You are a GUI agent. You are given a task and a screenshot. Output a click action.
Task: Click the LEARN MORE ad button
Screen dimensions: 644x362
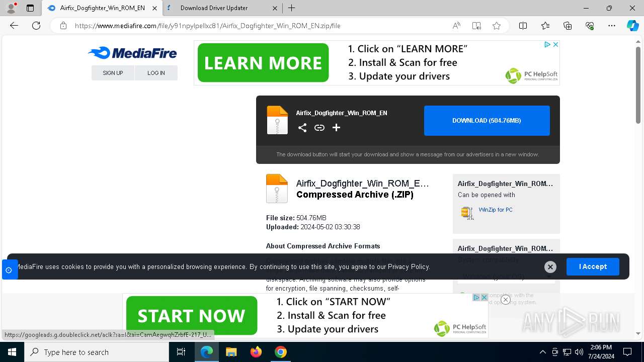[x=263, y=63]
